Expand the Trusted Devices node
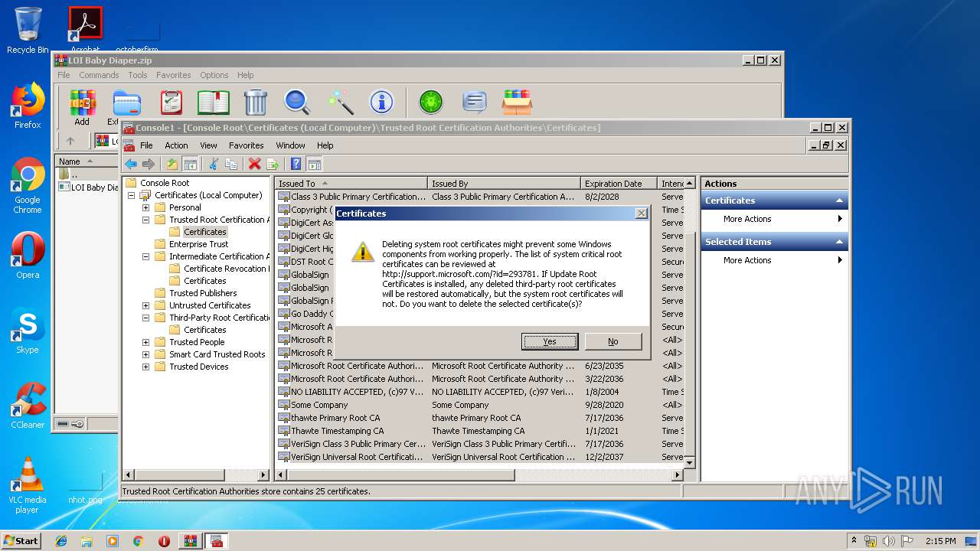 (x=145, y=367)
